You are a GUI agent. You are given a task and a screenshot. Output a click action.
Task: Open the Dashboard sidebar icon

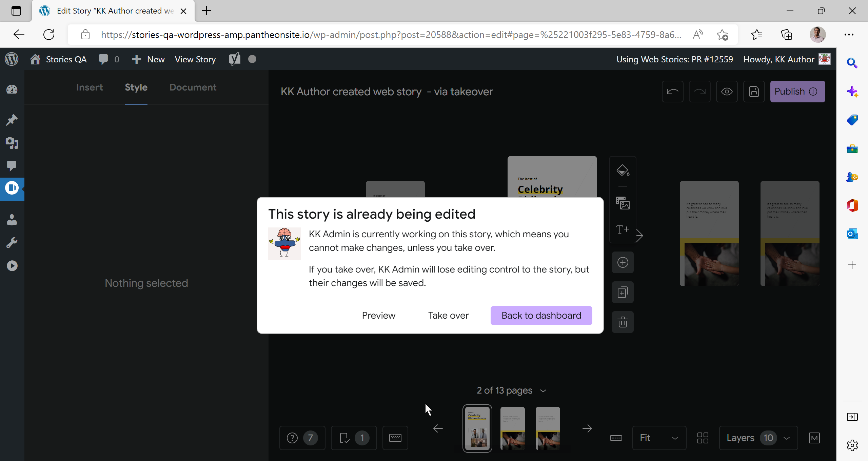(12, 89)
